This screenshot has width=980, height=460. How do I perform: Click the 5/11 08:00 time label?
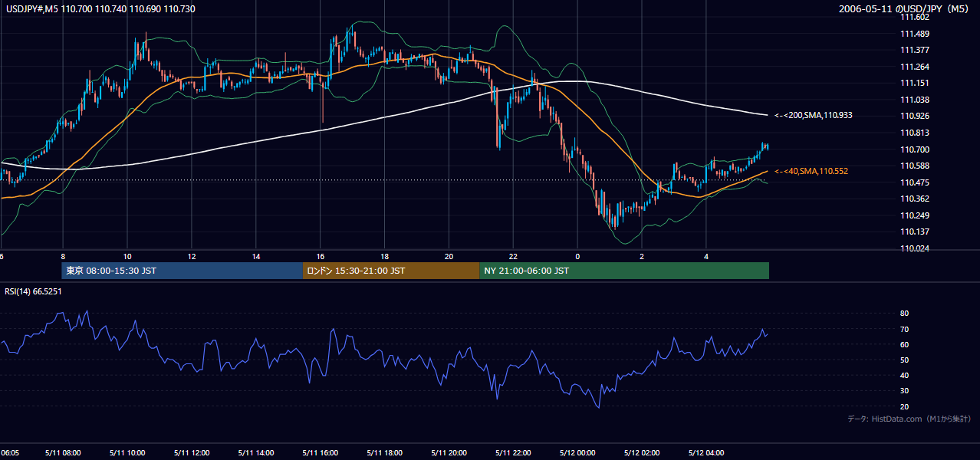[x=62, y=452]
